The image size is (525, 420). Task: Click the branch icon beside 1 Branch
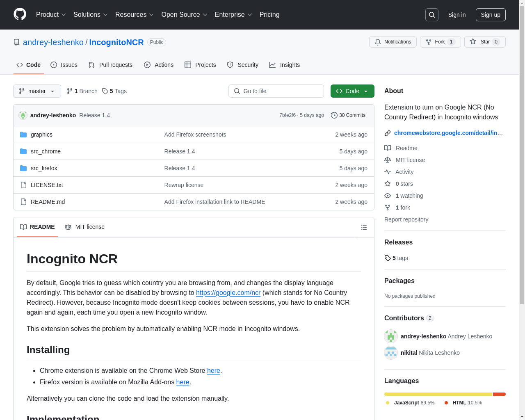(70, 91)
